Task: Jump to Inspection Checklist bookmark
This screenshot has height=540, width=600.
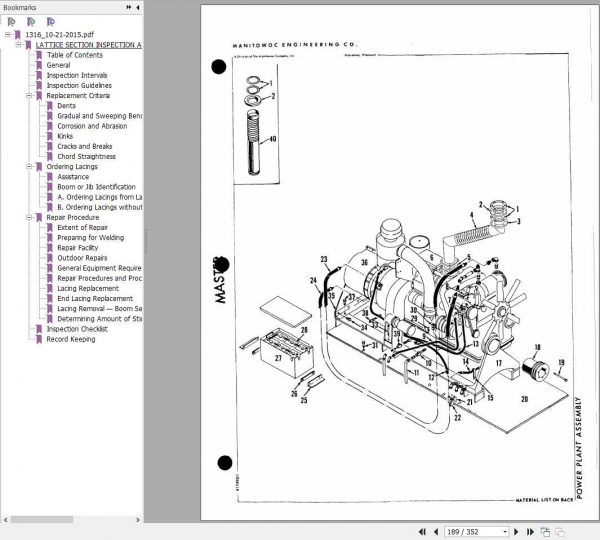Action: pos(77,329)
